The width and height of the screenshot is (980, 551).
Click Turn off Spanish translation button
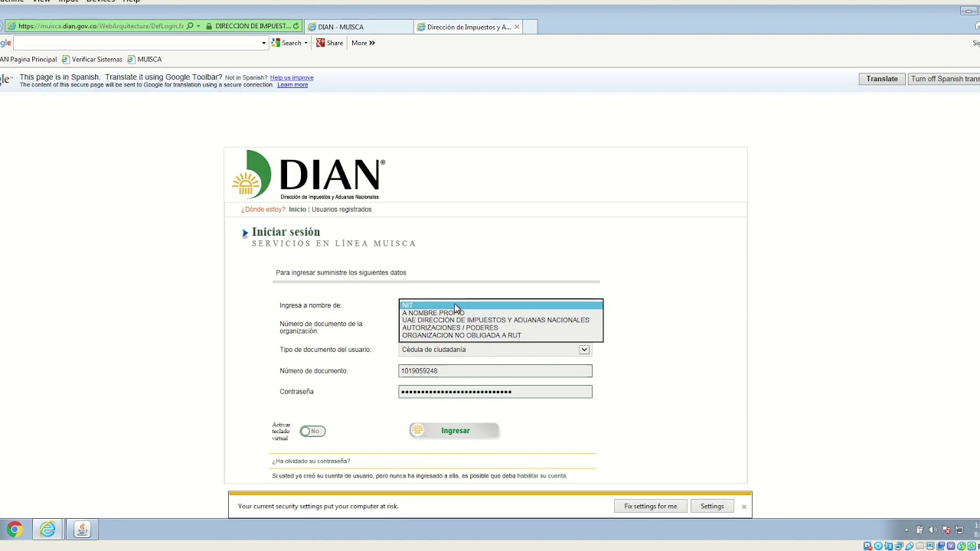944,79
